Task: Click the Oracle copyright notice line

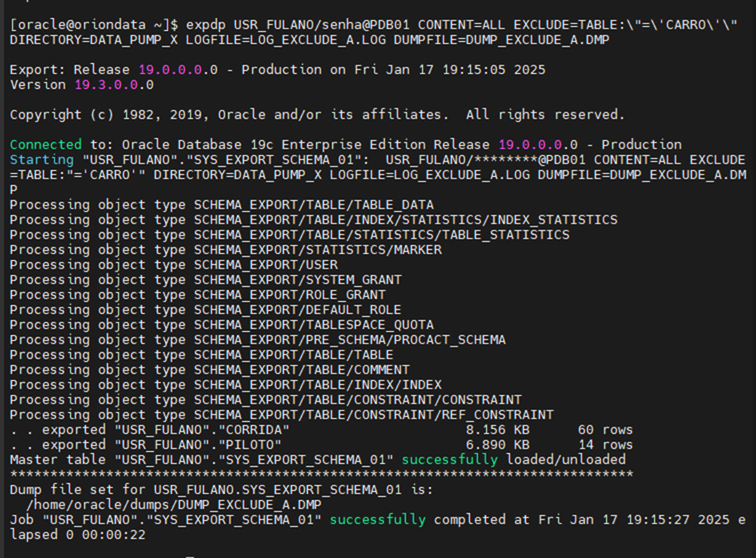Action: (316, 114)
